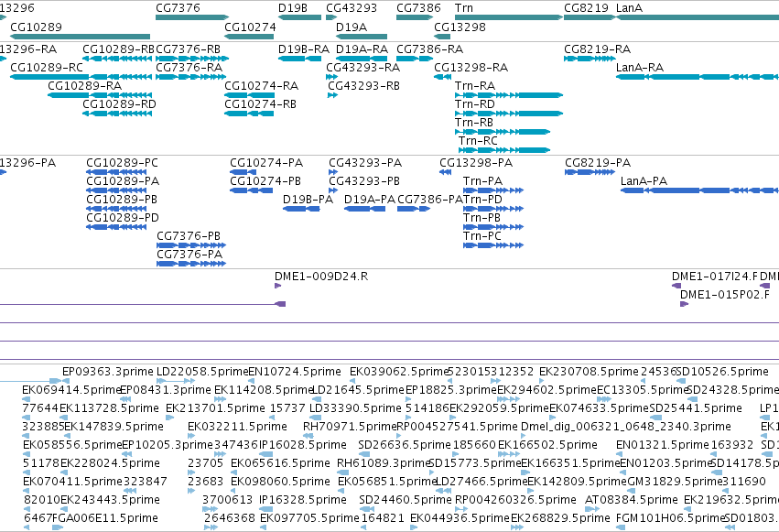The width and height of the screenshot is (779, 532).
Task: Click the CG10289 gene feature
Action: click(x=80, y=37)
